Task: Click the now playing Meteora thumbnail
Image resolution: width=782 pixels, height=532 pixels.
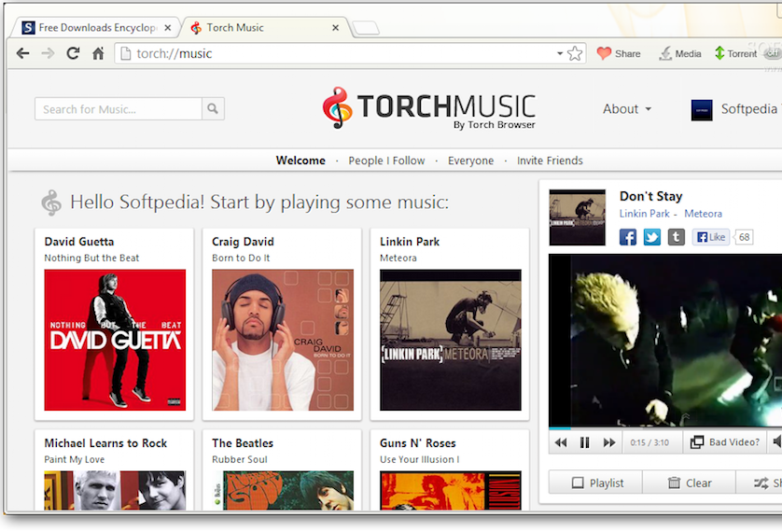Action: (x=577, y=217)
